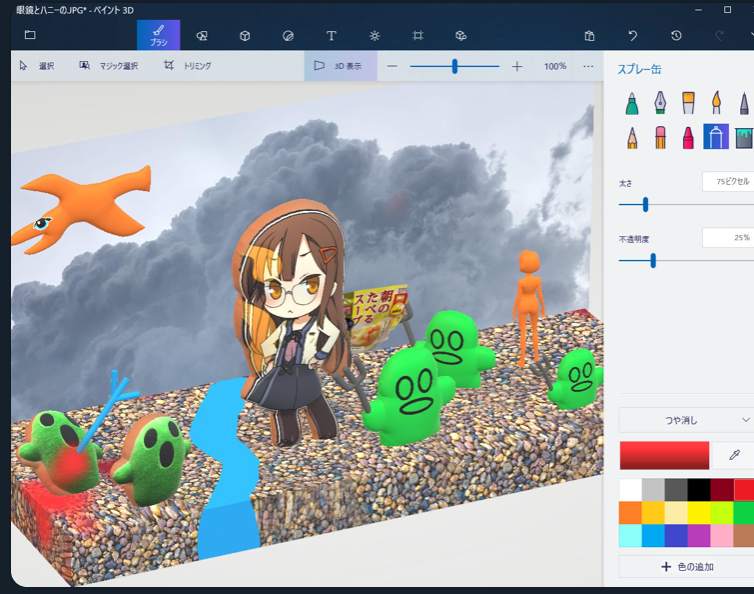Open the Effects sun tab
The width and height of the screenshot is (754, 594).
click(x=375, y=36)
